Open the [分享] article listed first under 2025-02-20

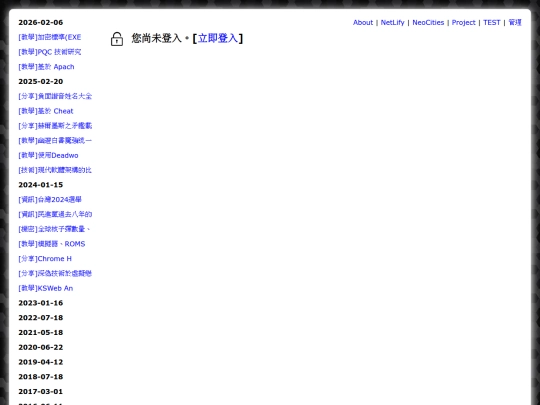(x=55, y=96)
